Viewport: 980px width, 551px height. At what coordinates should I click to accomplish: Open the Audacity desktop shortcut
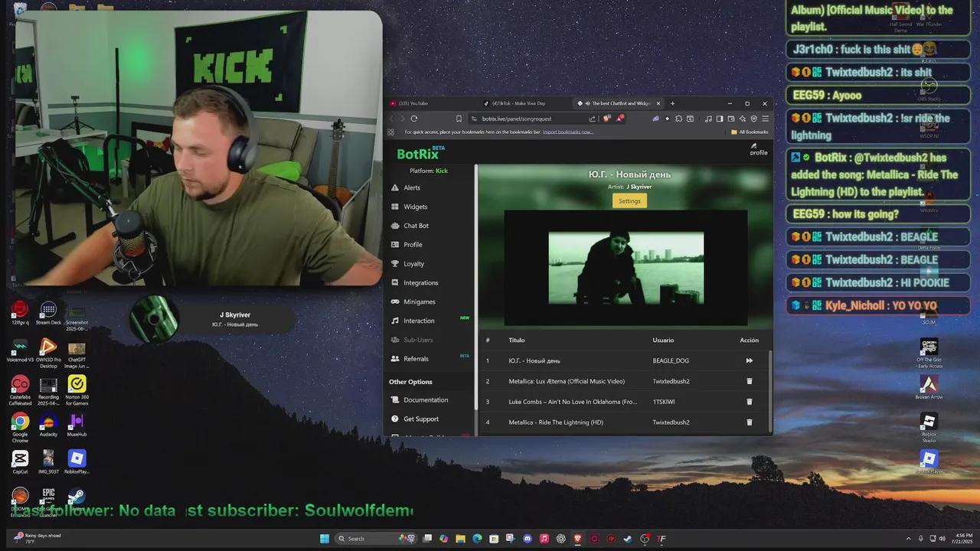pyautogui.click(x=48, y=425)
